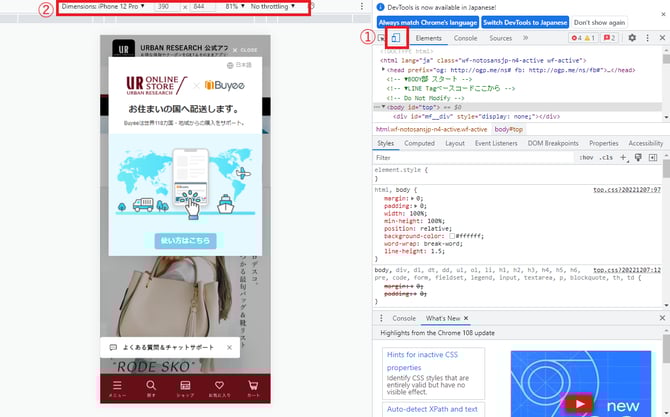Click the width 390 input field
This screenshot has height=417, width=670.
(168, 6)
